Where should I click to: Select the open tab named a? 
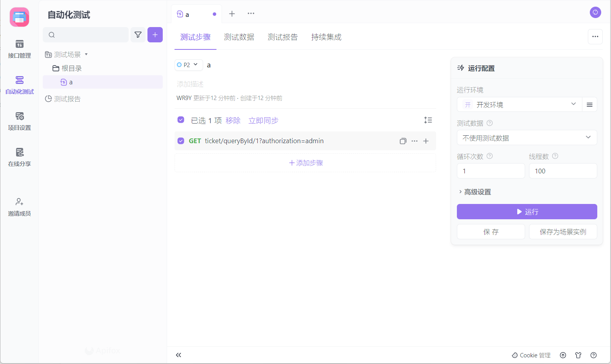[196, 14]
